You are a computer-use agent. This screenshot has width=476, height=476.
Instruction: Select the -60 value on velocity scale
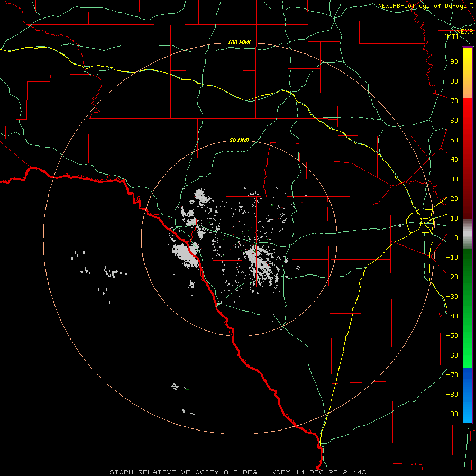pyautogui.click(x=452, y=355)
